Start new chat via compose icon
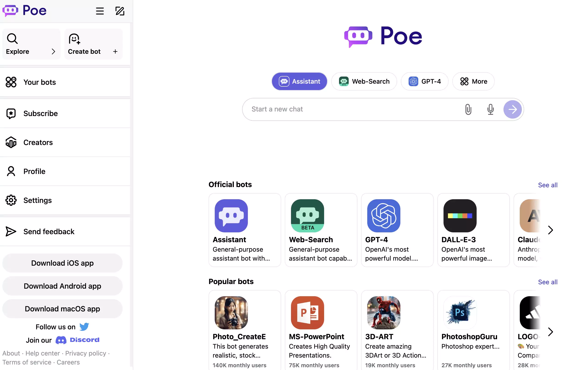Screen dimensions: 588x370 (x=120, y=11)
